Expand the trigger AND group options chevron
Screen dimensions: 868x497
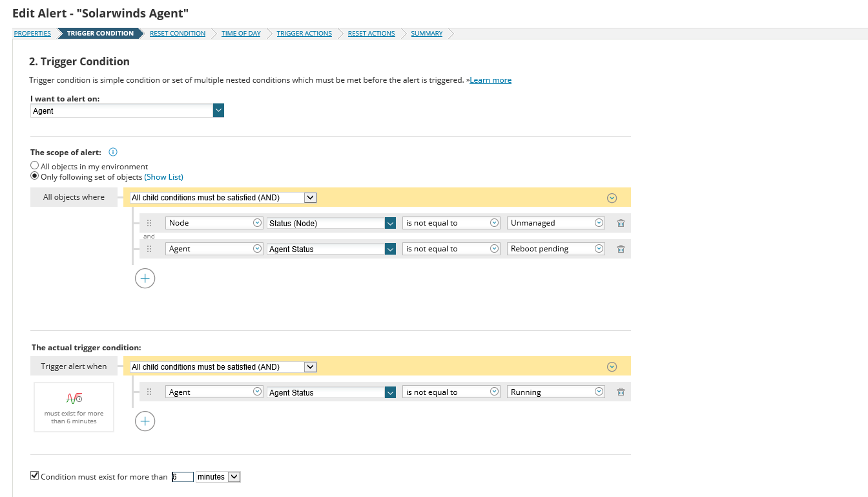tap(612, 367)
